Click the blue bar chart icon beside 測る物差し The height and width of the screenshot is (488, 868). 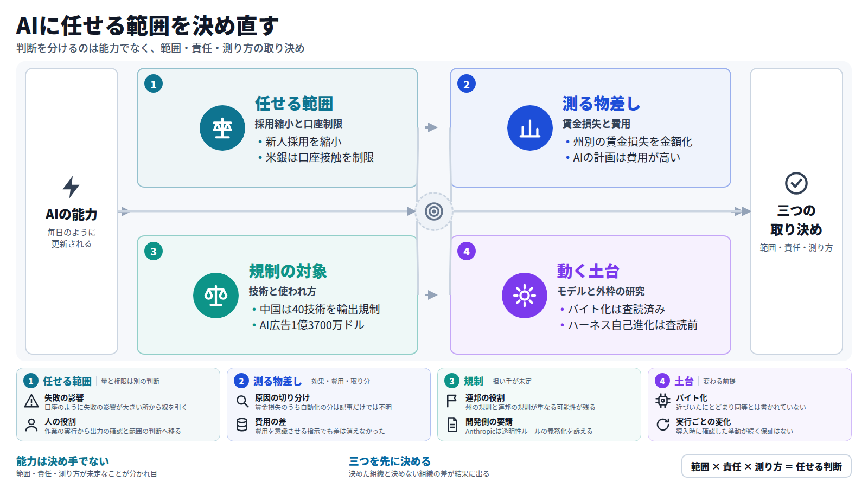click(x=530, y=128)
